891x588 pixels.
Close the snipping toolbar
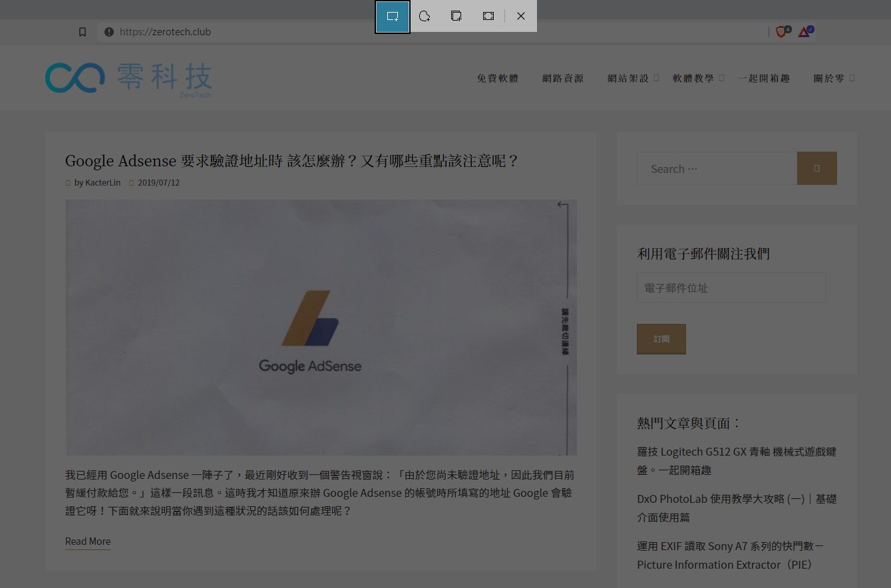pyautogui.click(x=521, y=16)
